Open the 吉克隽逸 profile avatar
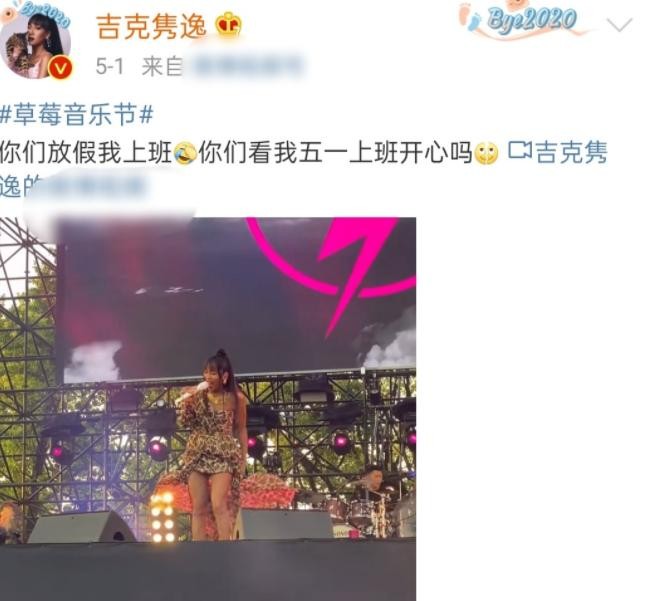The height and width of the screenshot is (601, 657). [36, 42]
